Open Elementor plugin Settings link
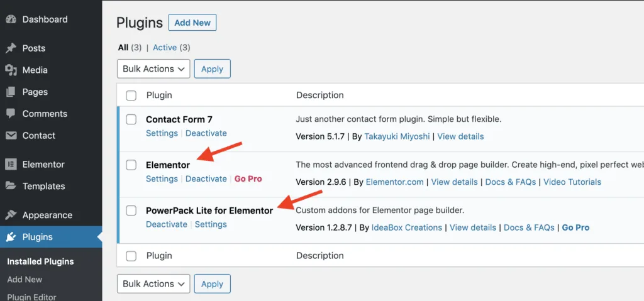Viewport: 644px width, 301px height. (162, 178)
